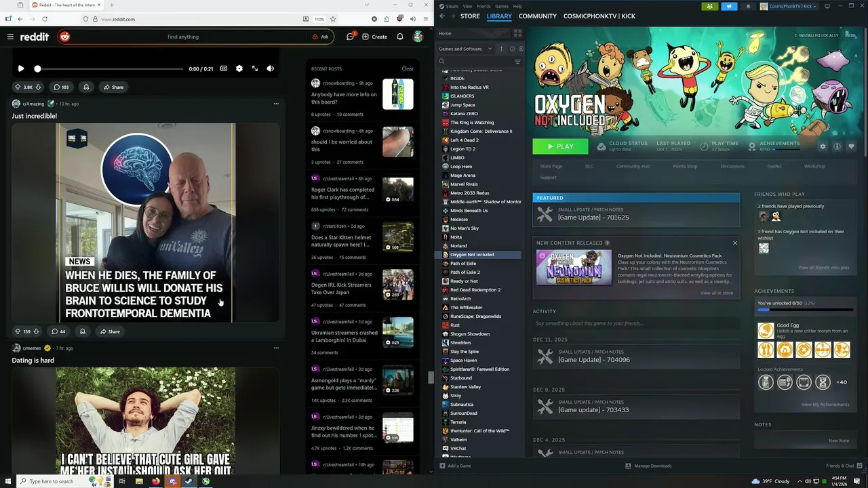
Task: Click the green PLAY button
Action: [560, 146]
